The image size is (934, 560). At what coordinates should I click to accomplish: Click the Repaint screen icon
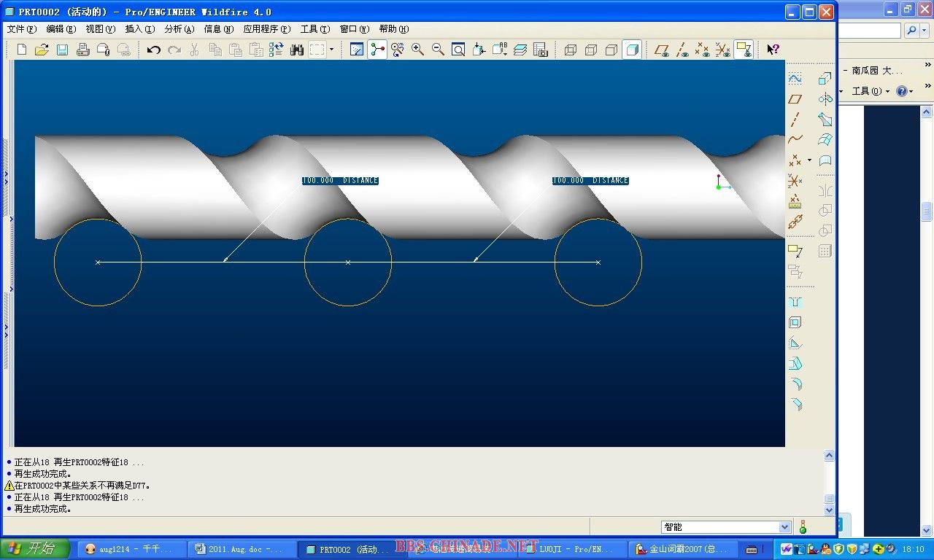357,50
